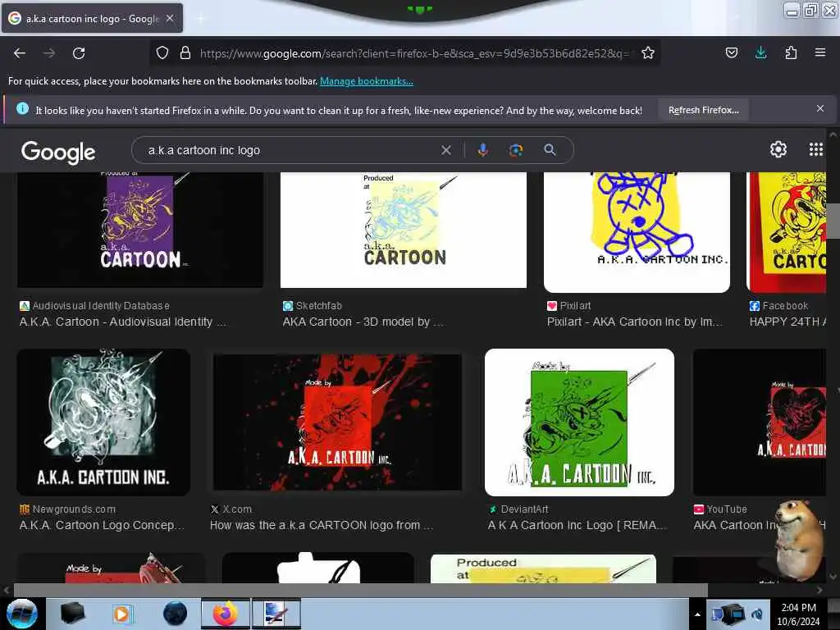Start voice search with the microphone icon

[482, 150]
